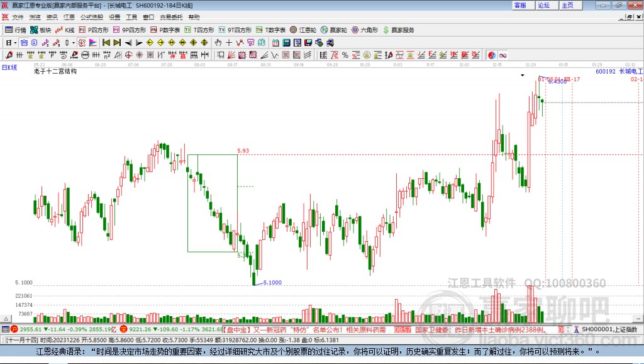Open the 六角形 hexagon tool
Image resolution: width=644 pixels, height=364 pixels.
365,30
